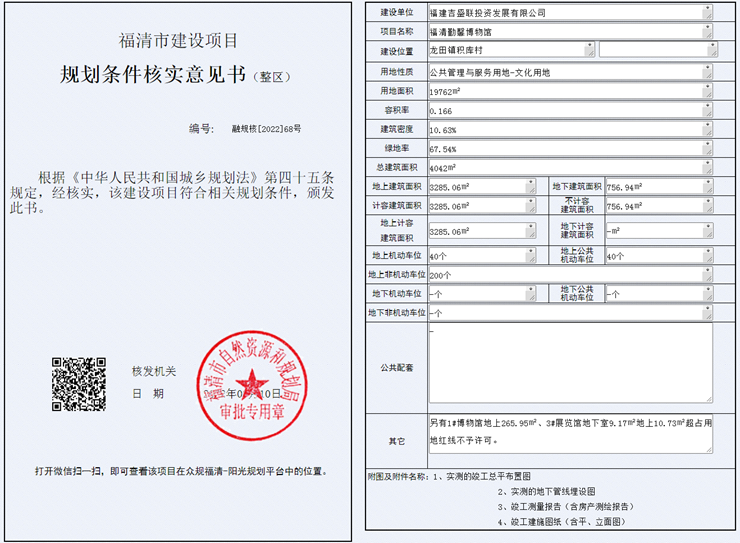
Task: Click inside the 其它 remarks text area
Action: coord(570,434)
